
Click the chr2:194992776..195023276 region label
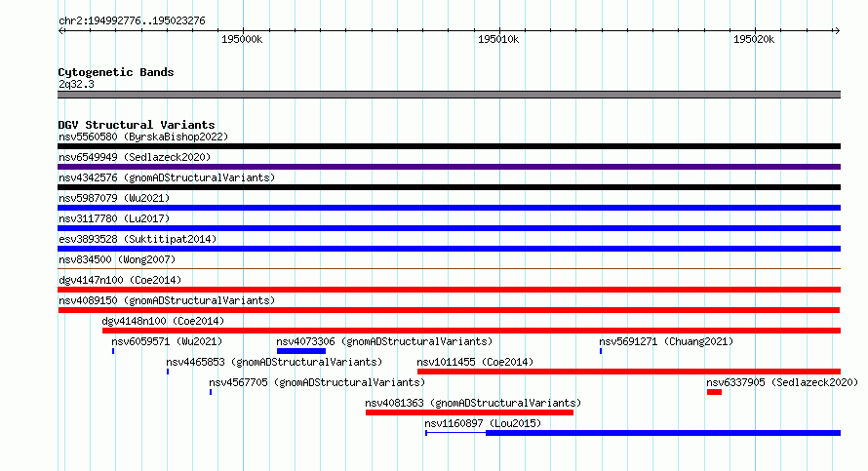coord(132,21)
